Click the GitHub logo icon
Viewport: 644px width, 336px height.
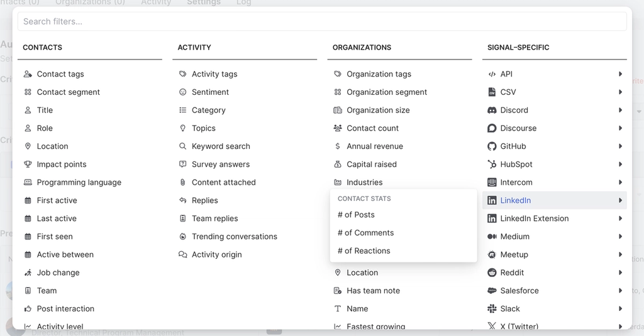tap(492, 146)
